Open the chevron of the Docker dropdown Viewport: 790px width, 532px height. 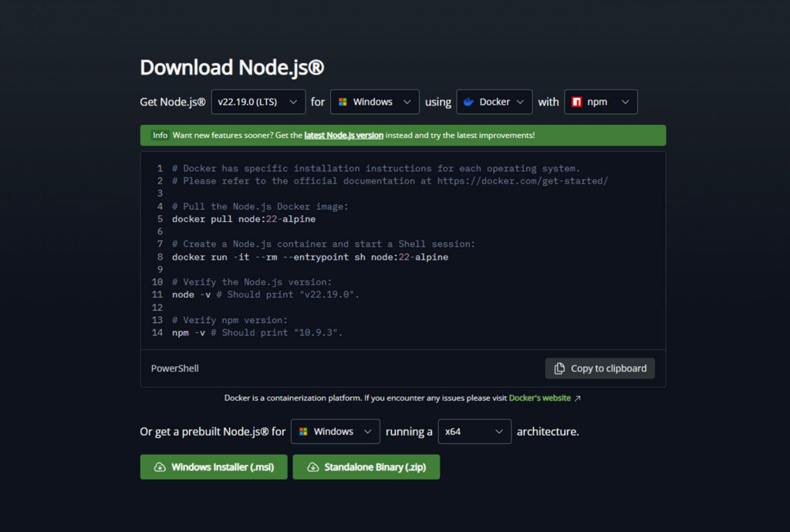[x=521, y=102]
